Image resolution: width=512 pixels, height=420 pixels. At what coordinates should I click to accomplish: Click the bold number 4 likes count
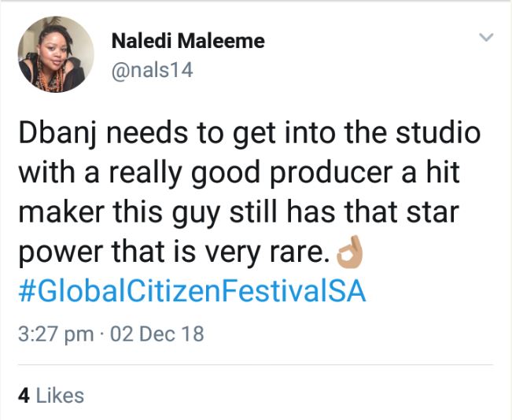pos(24,395)
